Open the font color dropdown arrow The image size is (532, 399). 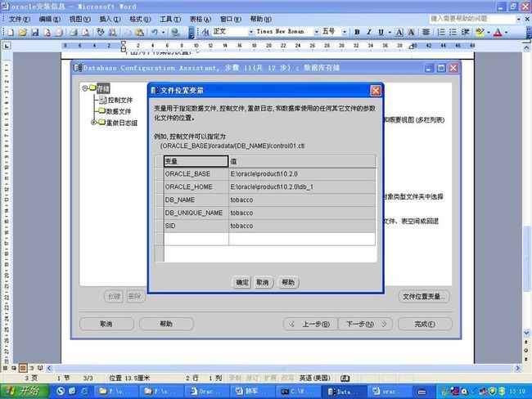[506, 32]
